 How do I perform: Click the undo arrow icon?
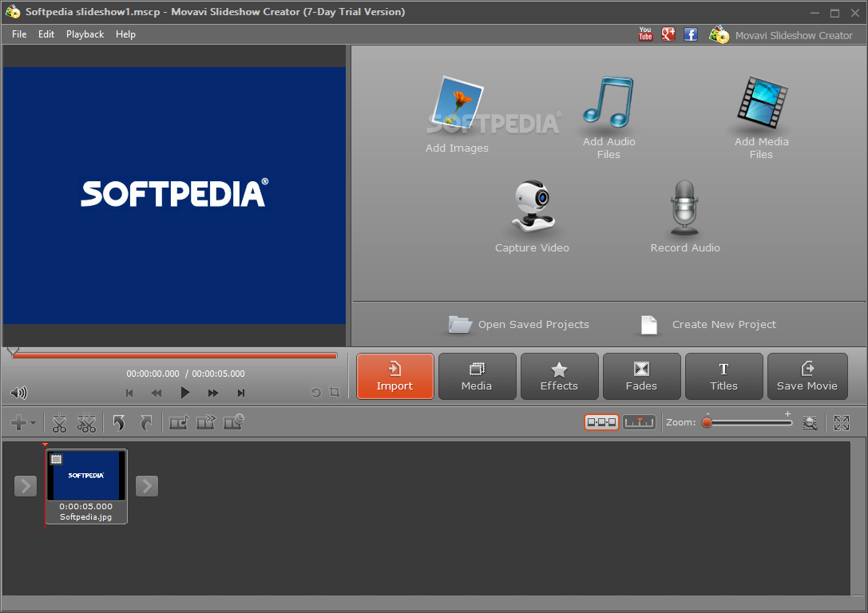coord(118,423)
